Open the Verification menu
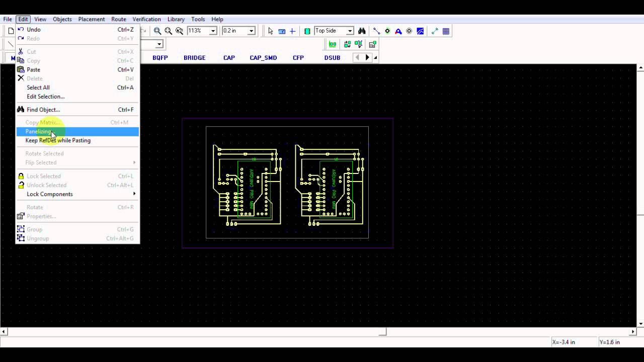Viewport: 644px width, 362px height. coord(146,19)
